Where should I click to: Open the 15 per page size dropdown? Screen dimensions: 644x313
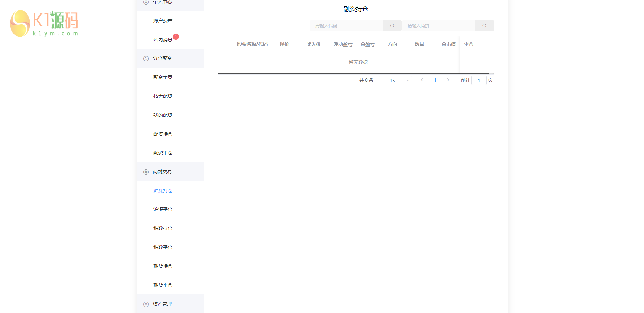point(395,81)
